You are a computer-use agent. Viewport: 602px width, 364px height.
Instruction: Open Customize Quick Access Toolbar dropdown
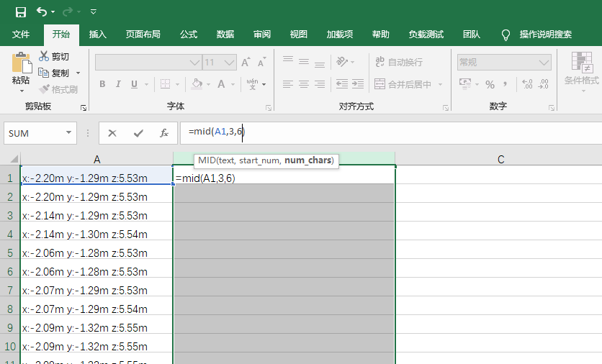(94, 12)
